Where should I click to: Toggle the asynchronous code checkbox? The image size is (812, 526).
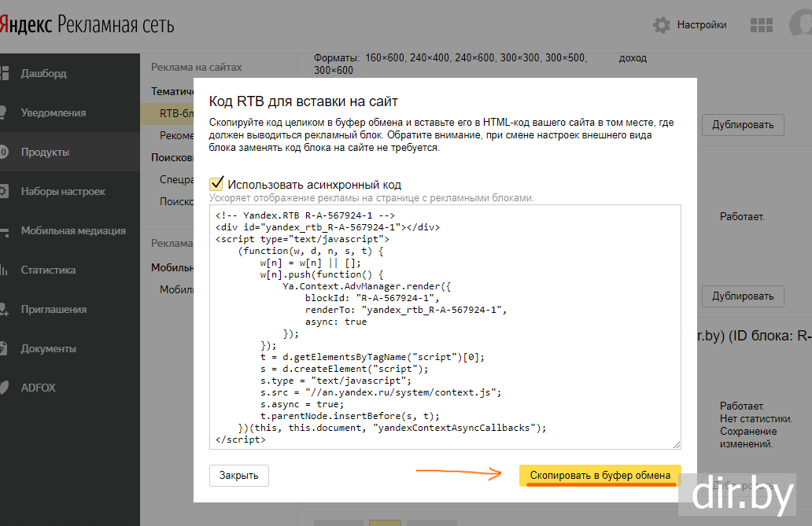[x=216, y=184]
